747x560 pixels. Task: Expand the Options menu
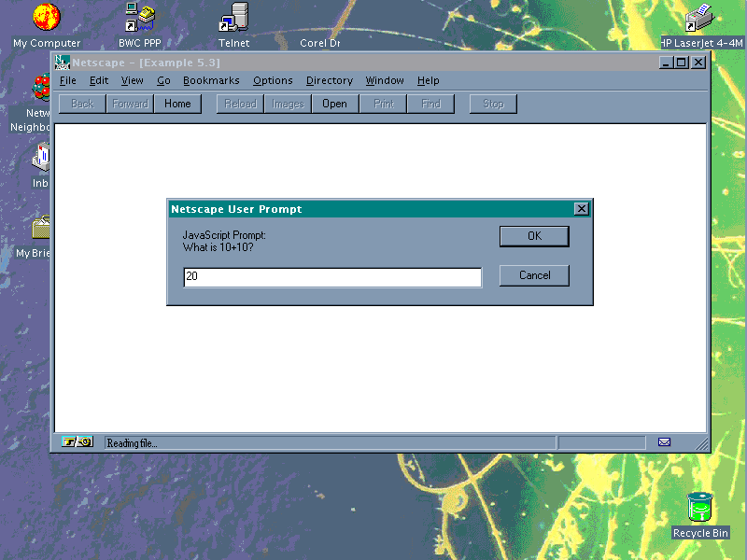pos(273,81)
